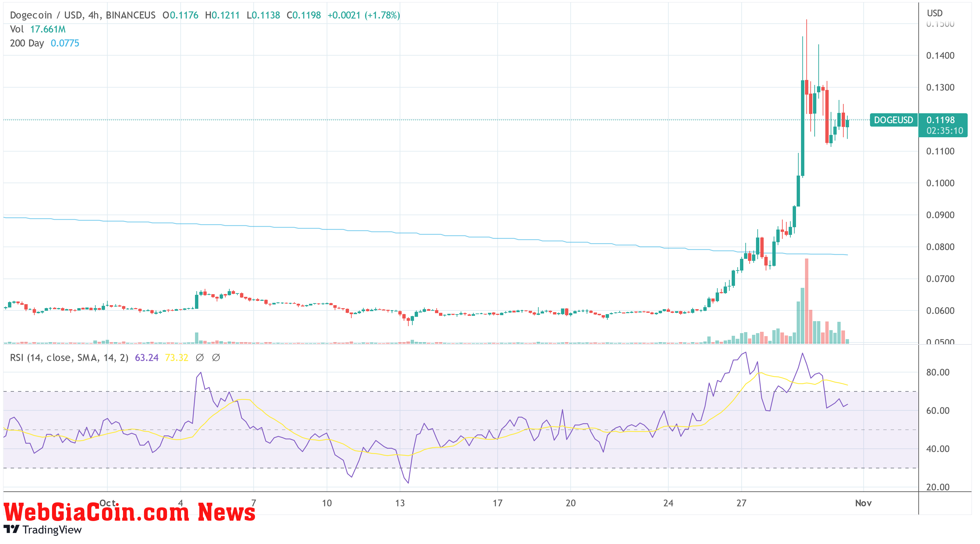Click the RSI 20.00 axis label

coord(938,487)
